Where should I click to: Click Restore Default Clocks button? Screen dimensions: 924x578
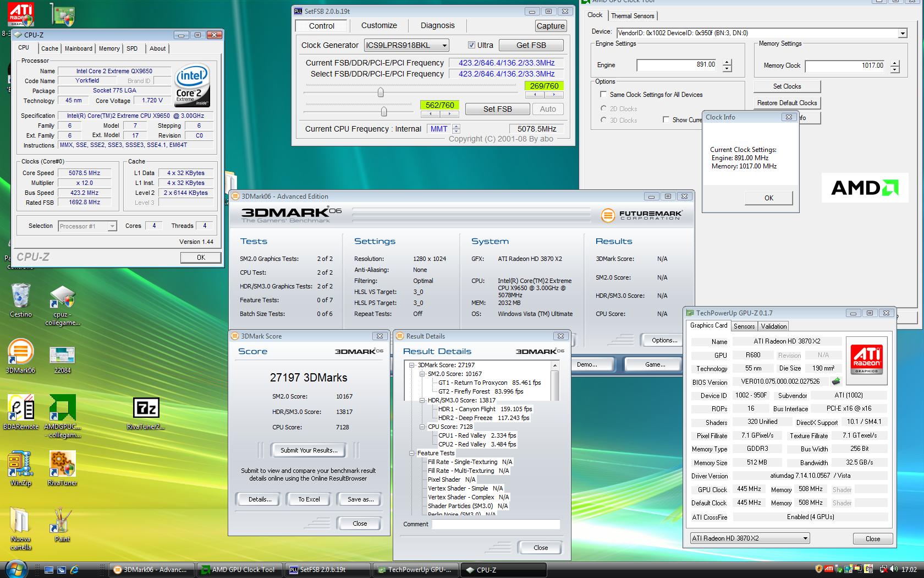coord(787,103)
